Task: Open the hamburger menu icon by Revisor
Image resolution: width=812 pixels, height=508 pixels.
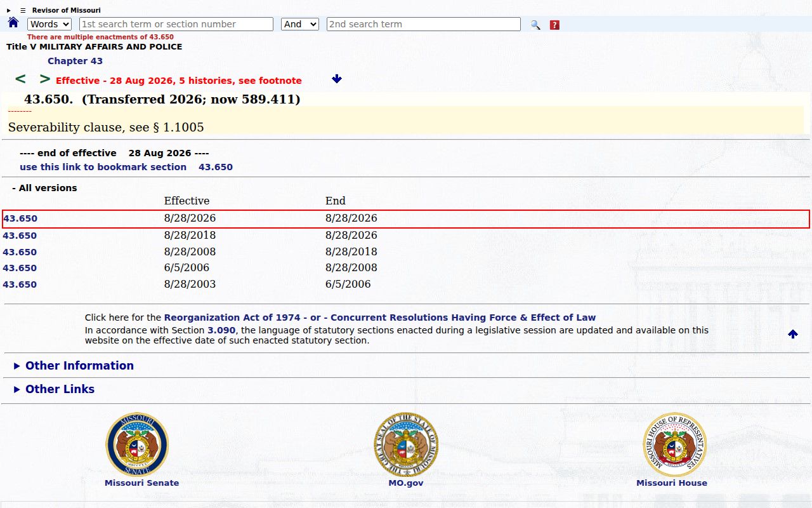Action: (x=23, y=11)
